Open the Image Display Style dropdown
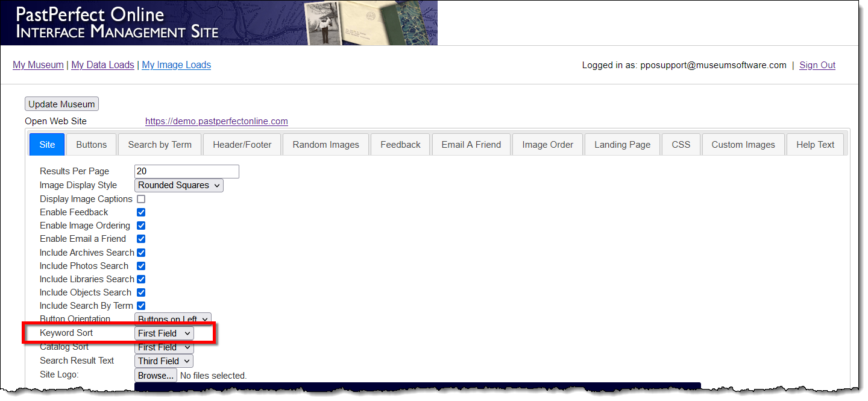 pos(178,185)
